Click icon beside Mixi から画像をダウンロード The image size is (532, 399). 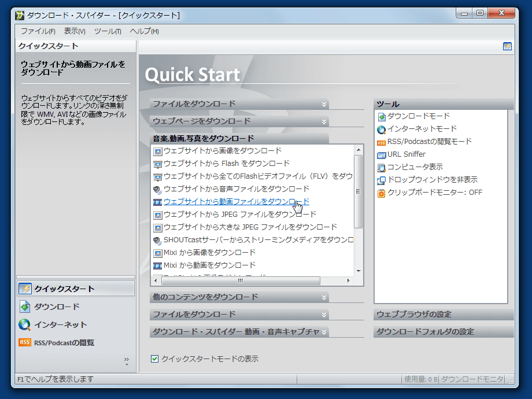157,253
